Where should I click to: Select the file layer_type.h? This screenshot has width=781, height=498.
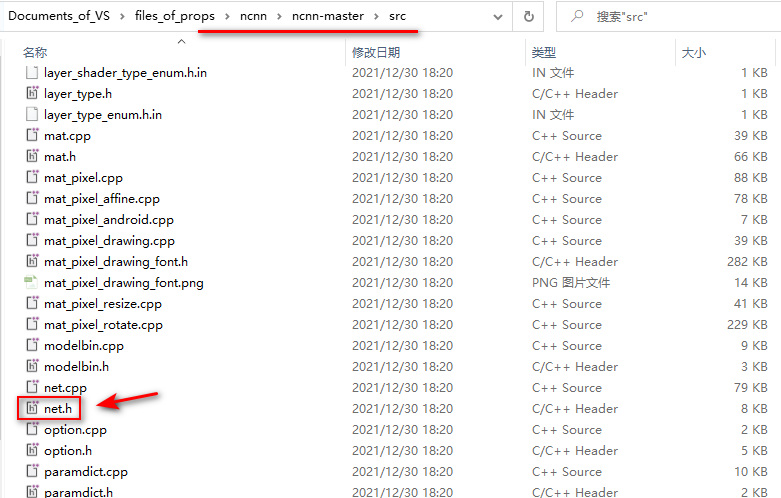point(78,94)
